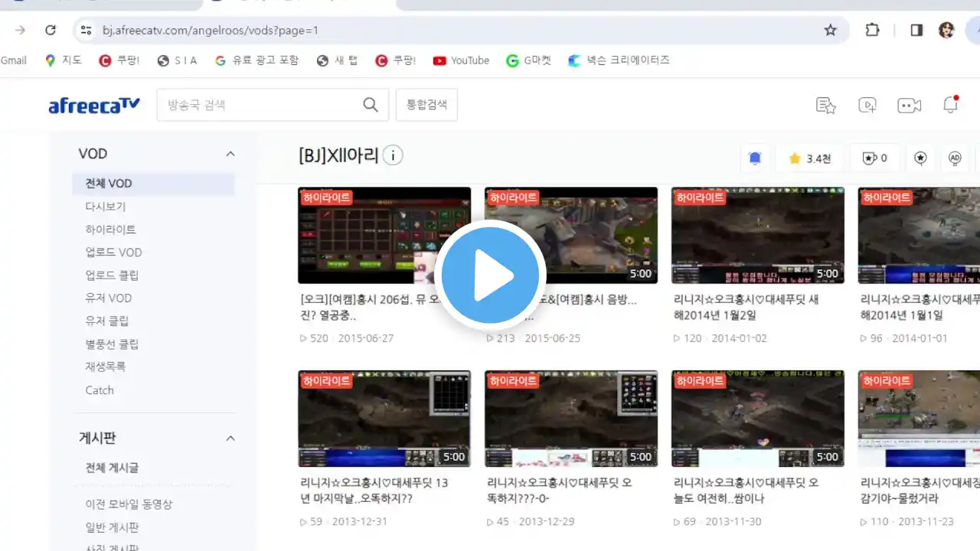Click the star balloon gift icon
This screenshot has width=980, height=551.
[921, 158]
